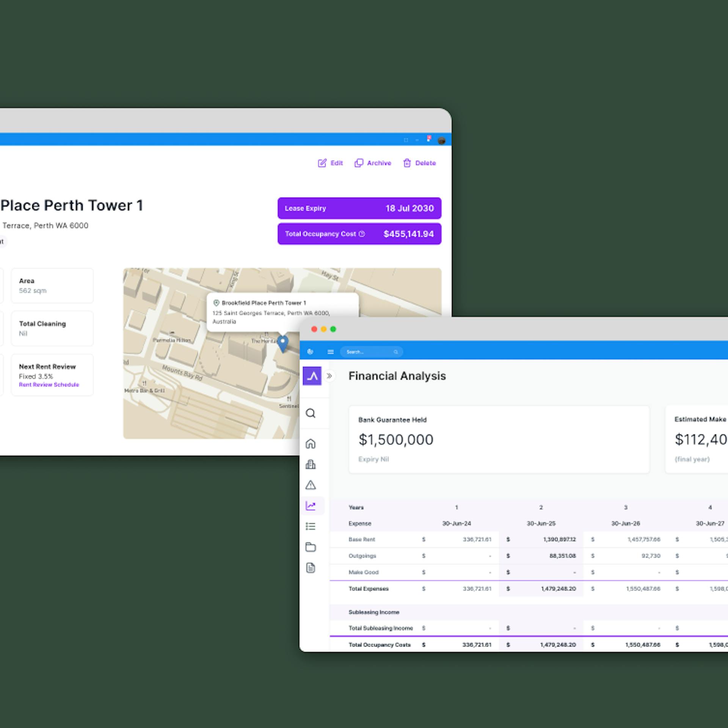Open the properties buildings icon in the sidebar
This screenshot has height=728, width=728.
click(311, 464)
